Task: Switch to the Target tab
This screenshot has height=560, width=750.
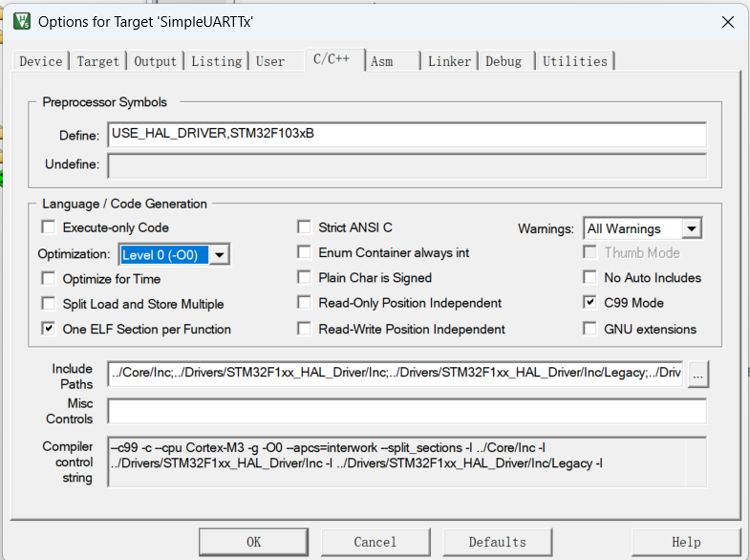Action: (x=97, y=62)
